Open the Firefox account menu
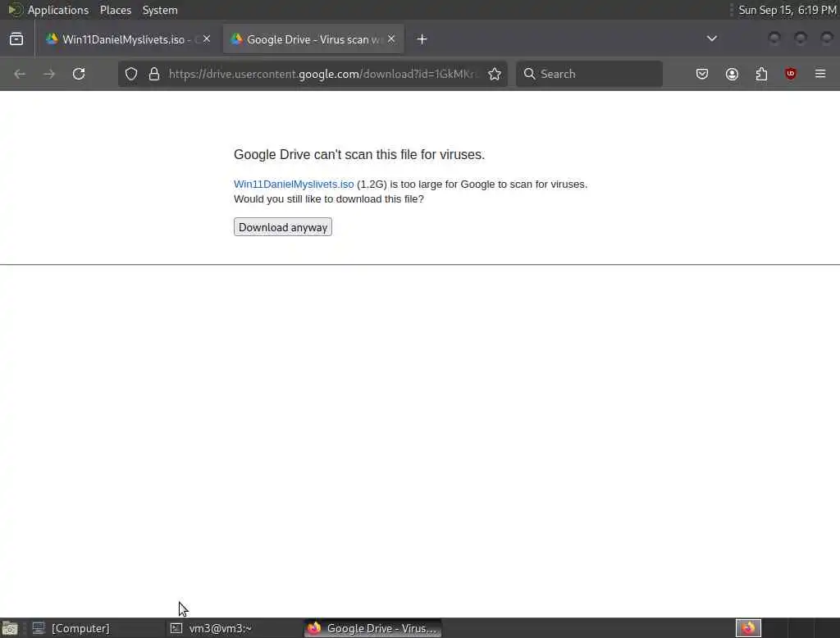This screenshot has height=638, width=840. pyautogui.click(x=732, y=74)
